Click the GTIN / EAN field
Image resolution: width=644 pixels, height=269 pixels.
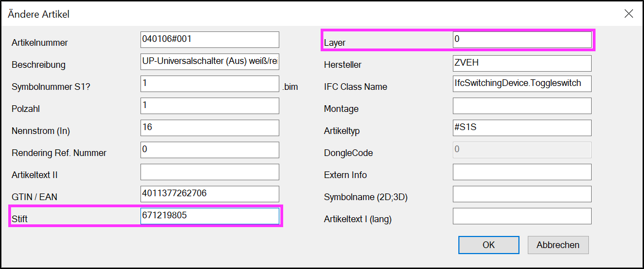pyautogui.click(x=209, y=194)
